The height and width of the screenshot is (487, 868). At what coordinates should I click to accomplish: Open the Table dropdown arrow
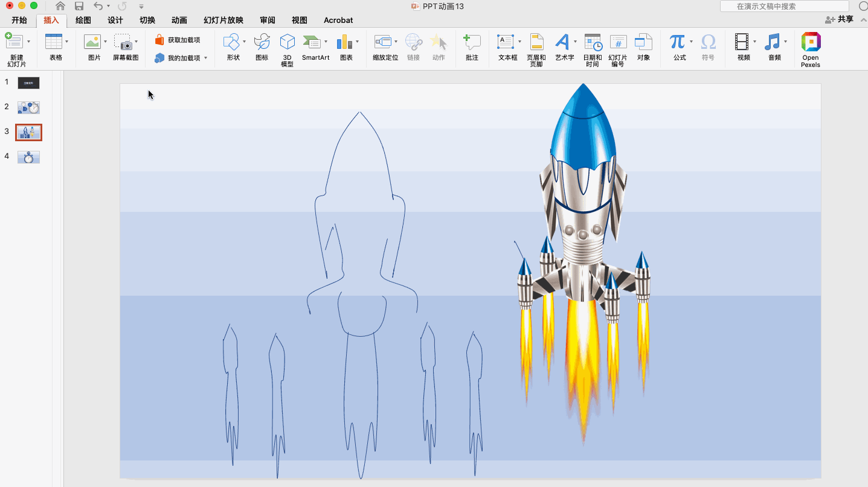point(66,42)
